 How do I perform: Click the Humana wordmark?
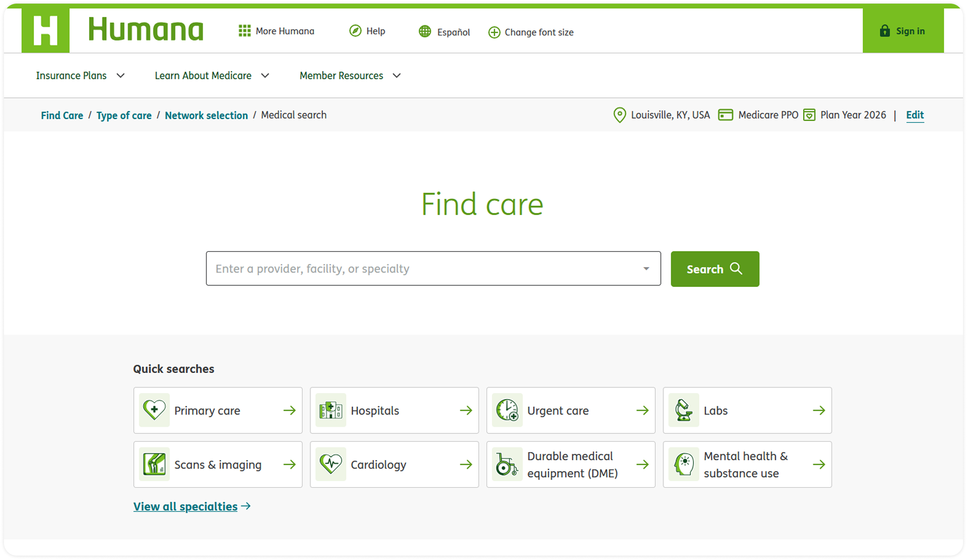click(x=146, y=29)
